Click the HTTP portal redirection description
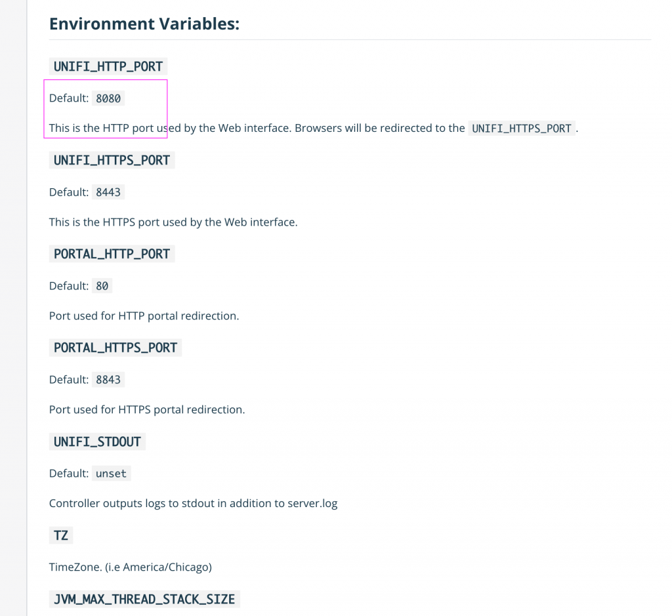Viewport: 672px width, 616px height. [144, 316]
